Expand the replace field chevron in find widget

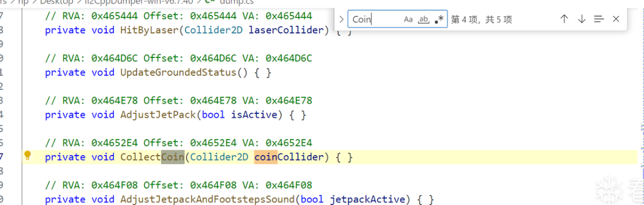tap(341, 19)
